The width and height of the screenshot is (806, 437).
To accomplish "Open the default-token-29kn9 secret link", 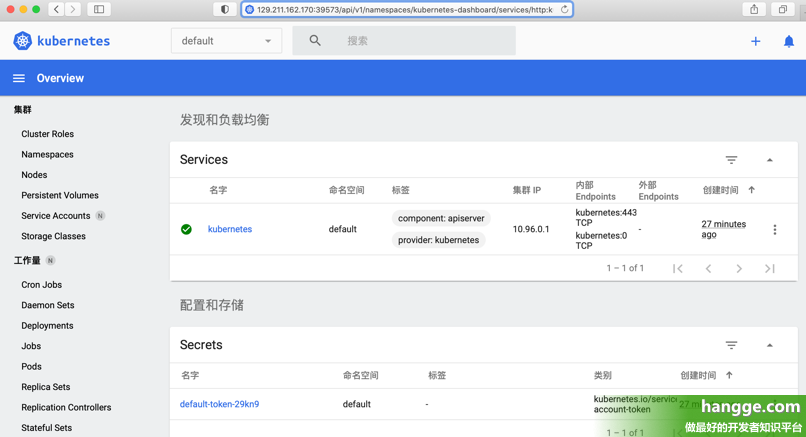I will coord(219,404).
